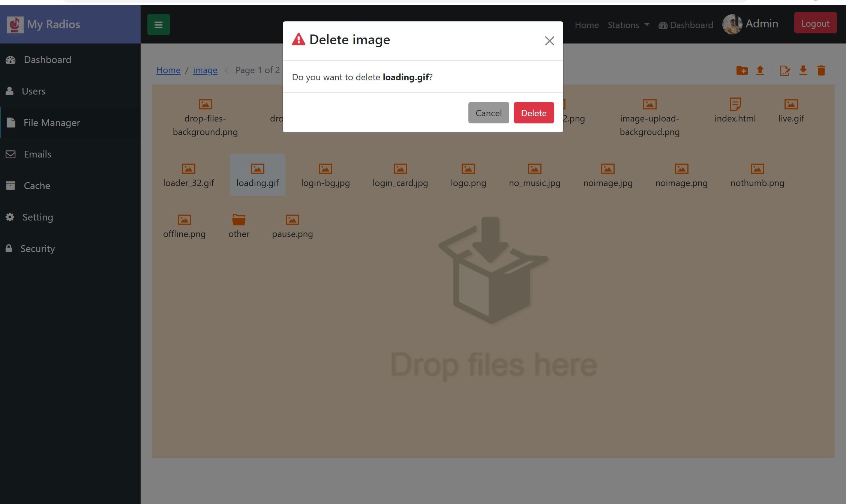Select login-bg.jpg file icon
Screen dimensions: 846x504
[x=325, y=169]
